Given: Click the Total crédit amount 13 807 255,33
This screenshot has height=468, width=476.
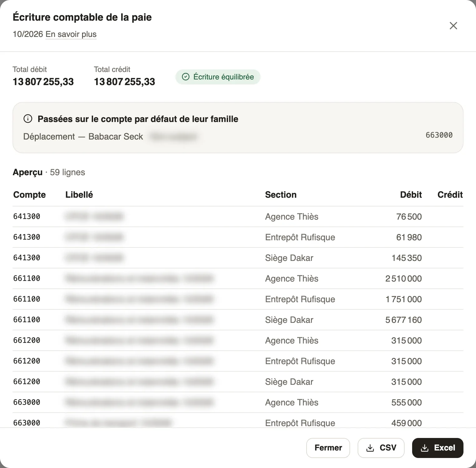Looking at the screenshot, I should [x=125, y=82].
